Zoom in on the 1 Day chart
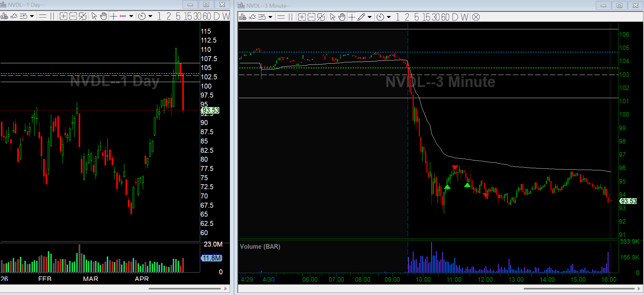The width and height of the screenshot is (644, 295). pos(63,16)
